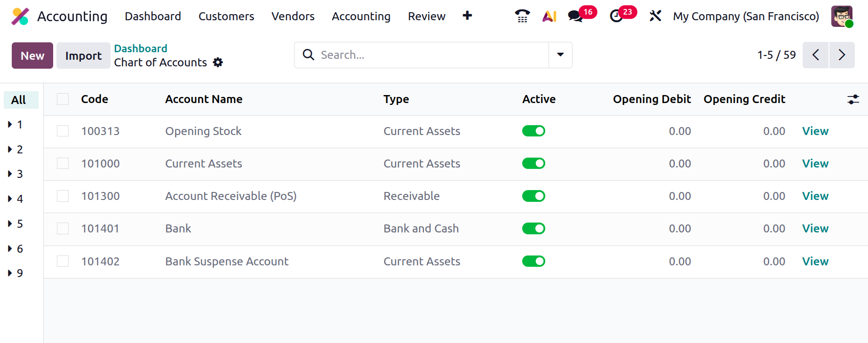
Task: Click View link for Bank Suspense Account
Action: [x=815, y=262]
